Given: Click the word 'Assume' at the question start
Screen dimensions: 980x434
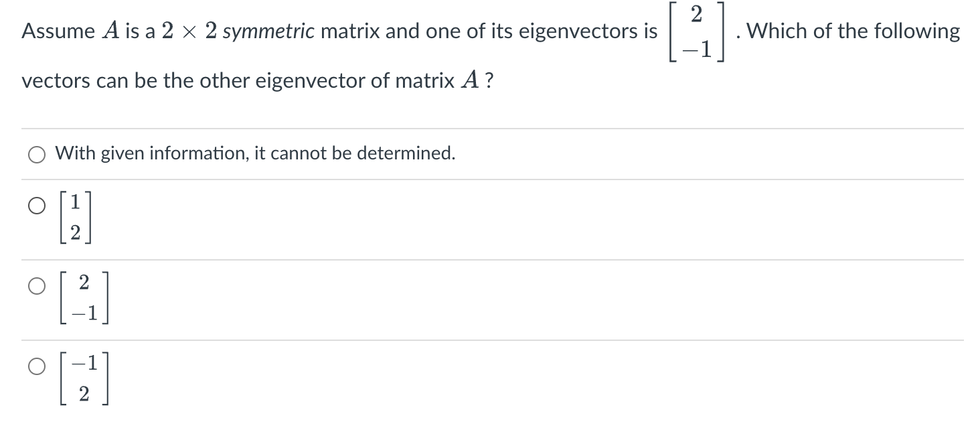Looking at the screenshot, I should [58, 31].
